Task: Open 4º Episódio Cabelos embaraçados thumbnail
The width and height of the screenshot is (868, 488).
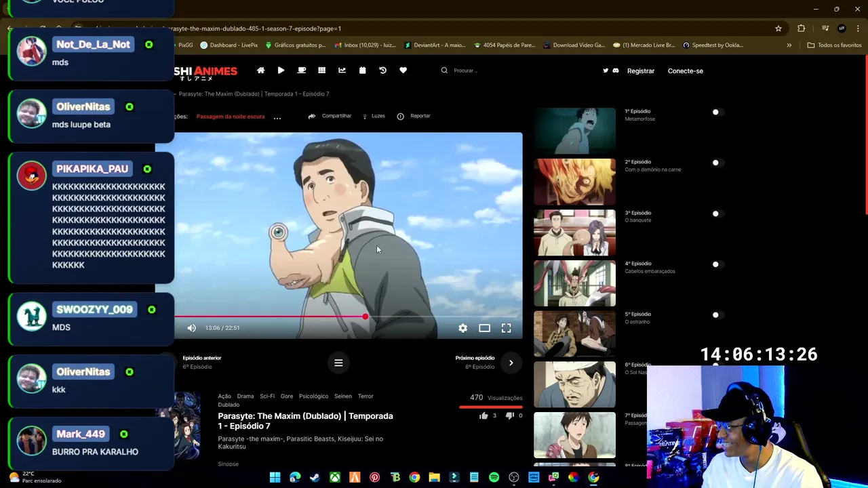Action: click(574, 283)
